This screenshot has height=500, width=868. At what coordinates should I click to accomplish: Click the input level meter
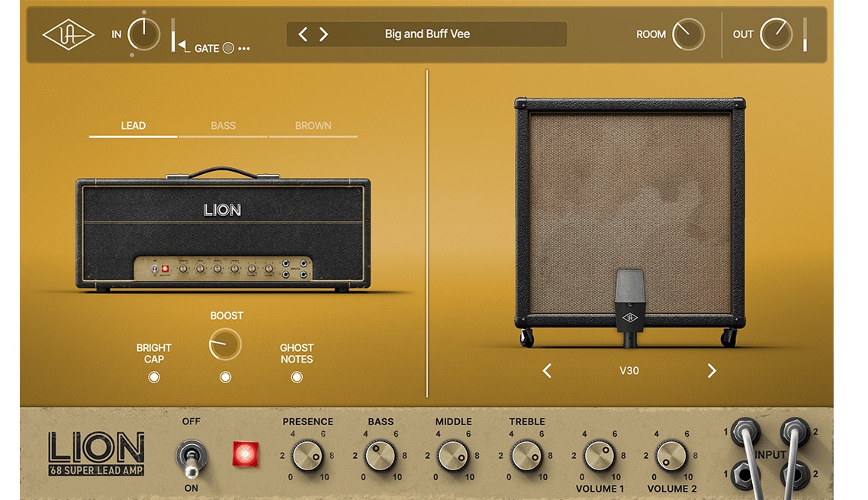click(172, 34)
